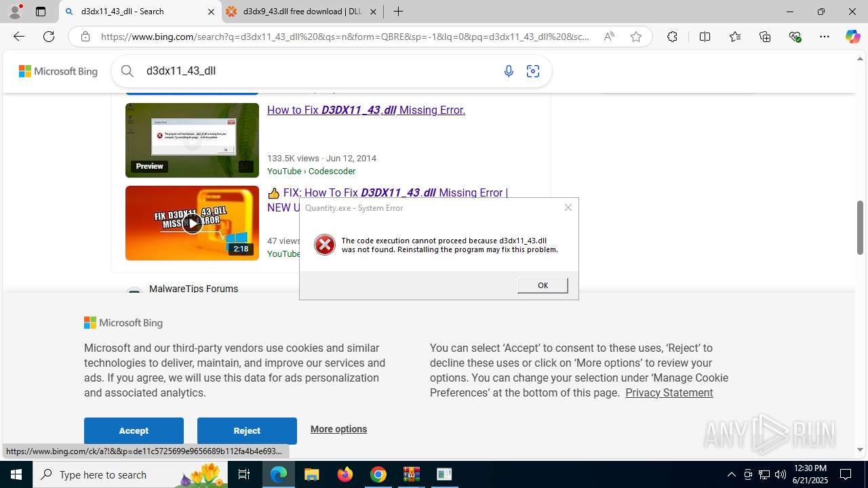868x488 pixels.
Task: Click YouTube › Codescoder source text
Action: click(x=311, y=171)
